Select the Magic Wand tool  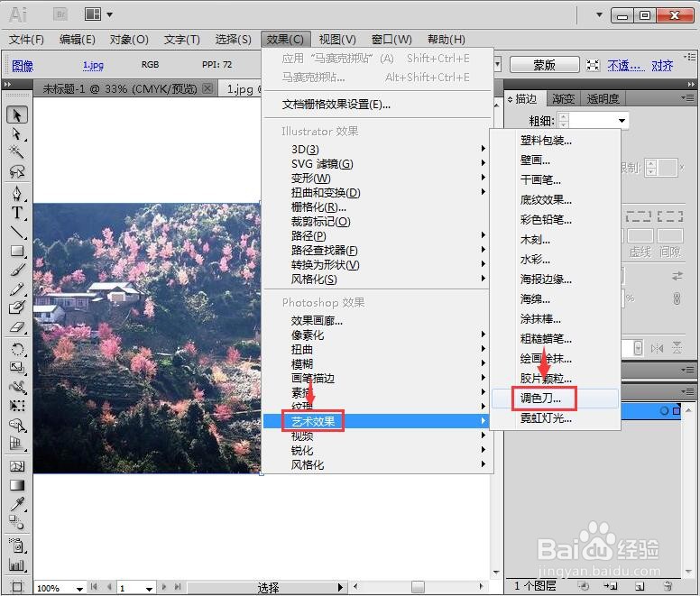[x=17, y=152]
